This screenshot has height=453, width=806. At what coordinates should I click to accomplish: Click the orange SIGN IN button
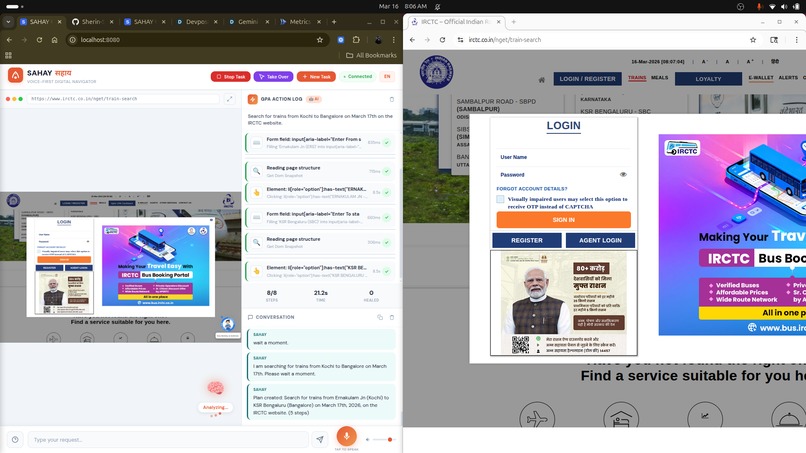tap(563, 220)
